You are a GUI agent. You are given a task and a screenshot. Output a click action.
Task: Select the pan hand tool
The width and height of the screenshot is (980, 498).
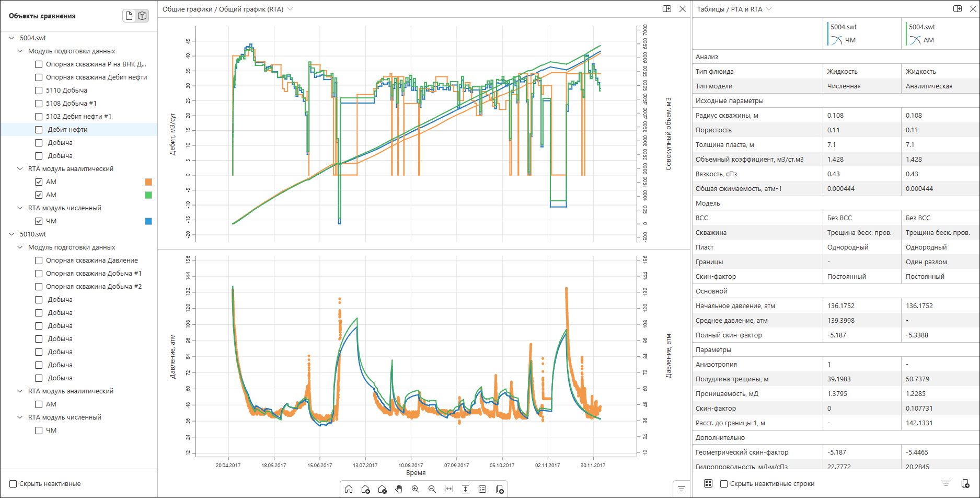click(x=399, y=489)
